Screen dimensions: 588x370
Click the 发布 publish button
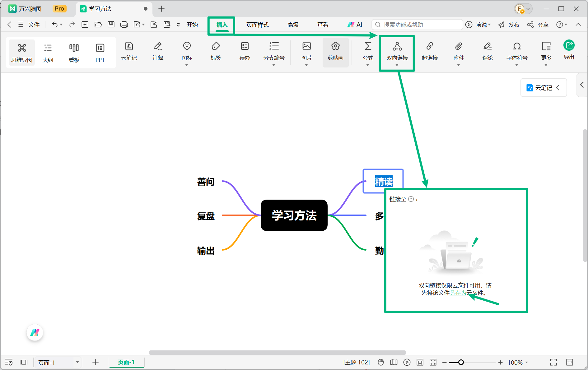coord(509,25)
